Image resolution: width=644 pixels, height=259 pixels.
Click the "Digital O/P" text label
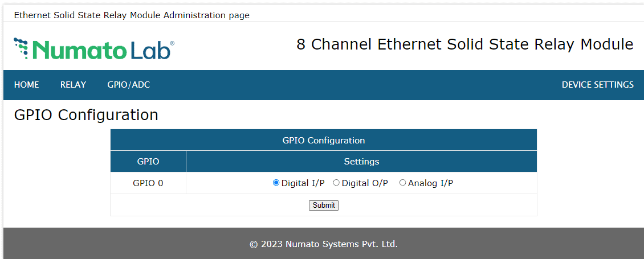(x=365, y=183)
